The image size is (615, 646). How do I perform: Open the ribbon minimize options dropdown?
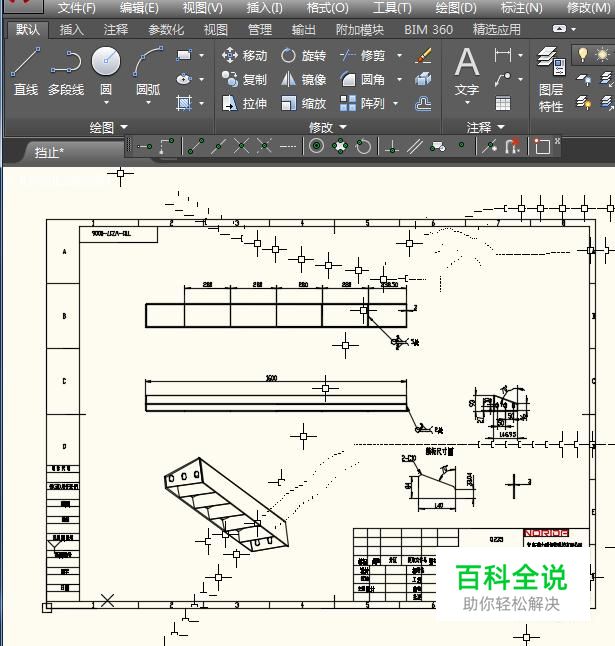573,29
